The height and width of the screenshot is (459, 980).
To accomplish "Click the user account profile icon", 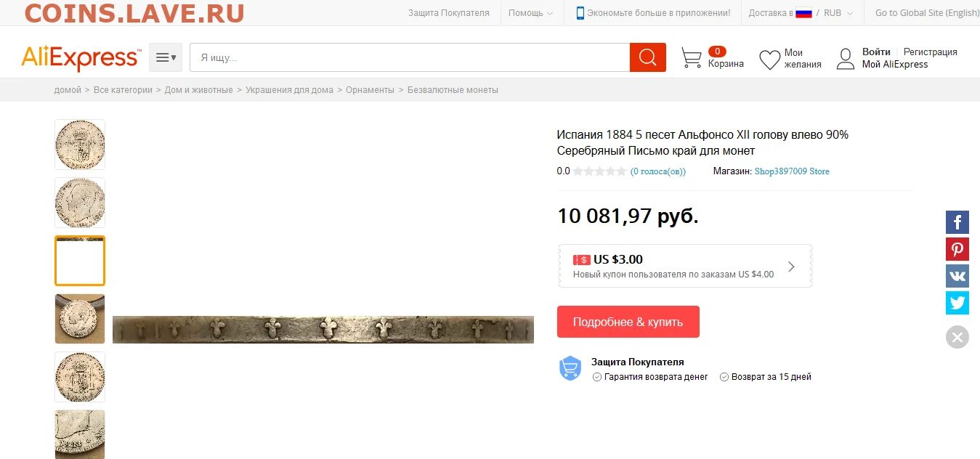I will (845, 59).
